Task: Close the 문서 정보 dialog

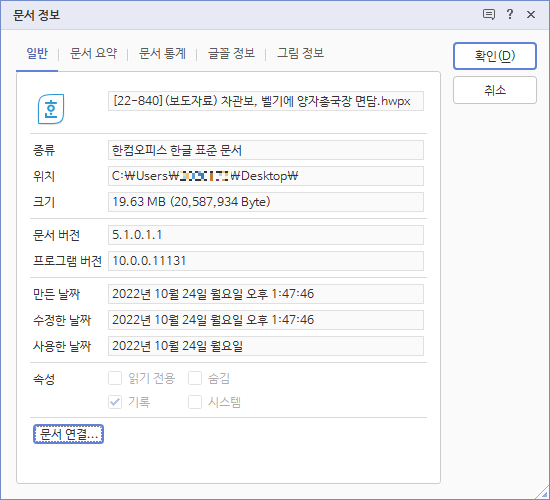Action: pos(531,14)
